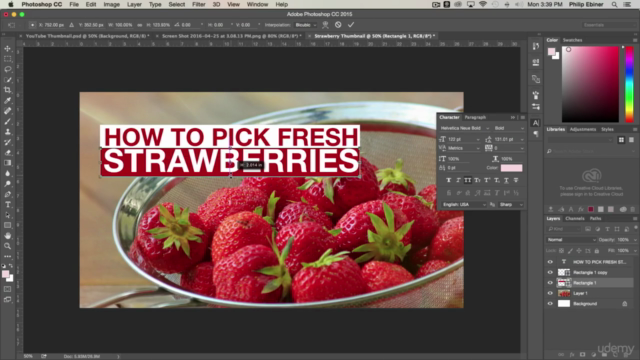The width and height of the screenshot is (640, 360).
Task: Hide the Background layer
Action: (x=550, y=304)
